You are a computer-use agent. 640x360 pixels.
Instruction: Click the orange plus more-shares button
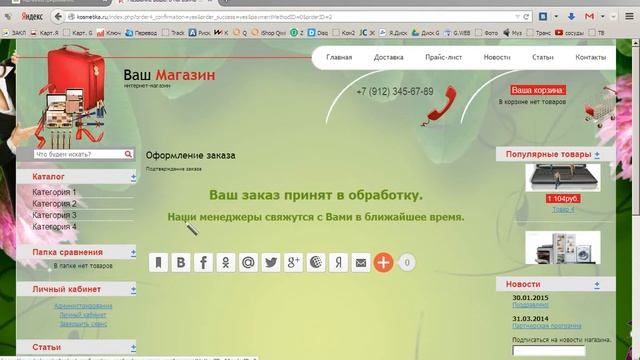383,262
